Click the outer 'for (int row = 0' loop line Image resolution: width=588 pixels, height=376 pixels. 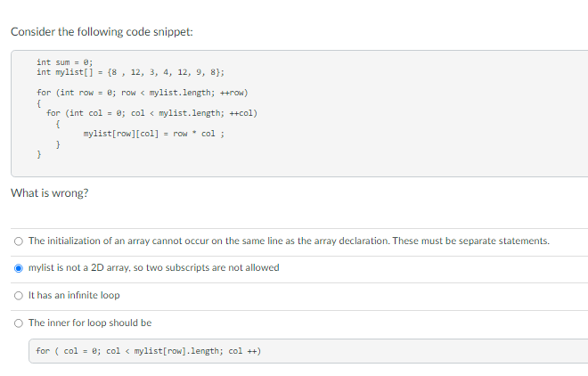tap(143, 93)
